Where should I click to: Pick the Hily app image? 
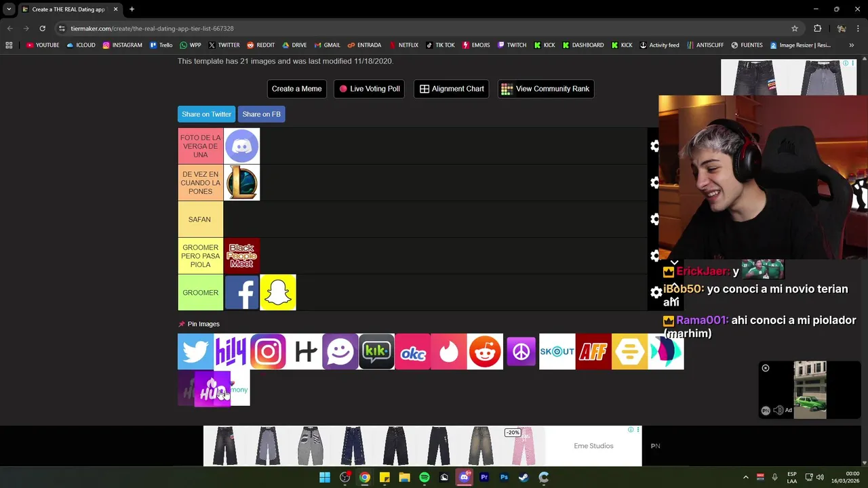tap(231, 351)
